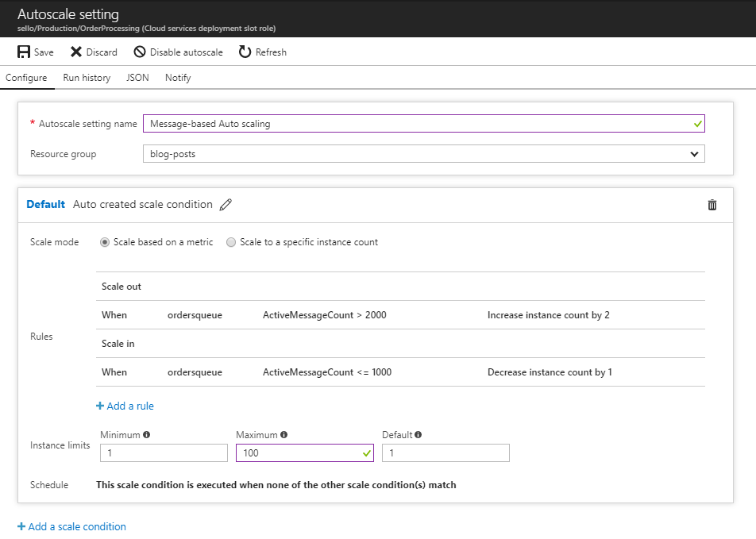Click the Autoscale setting name field

click(x=424, y=123)
